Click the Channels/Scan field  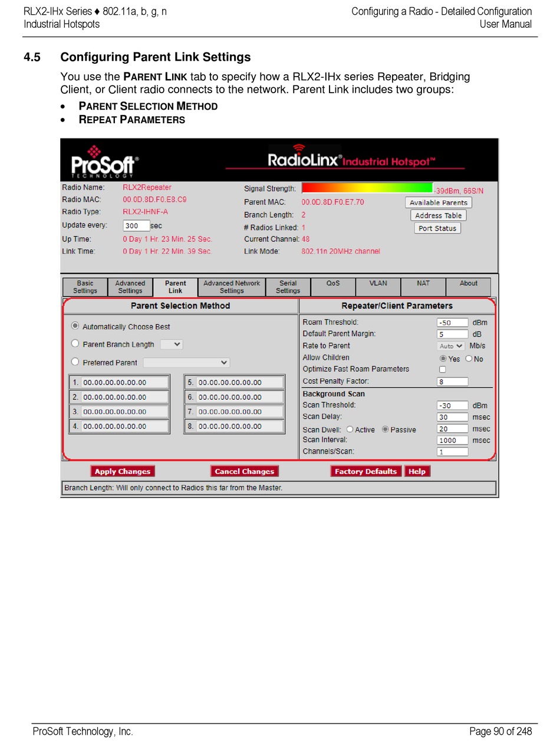click(x=453, y=452)
